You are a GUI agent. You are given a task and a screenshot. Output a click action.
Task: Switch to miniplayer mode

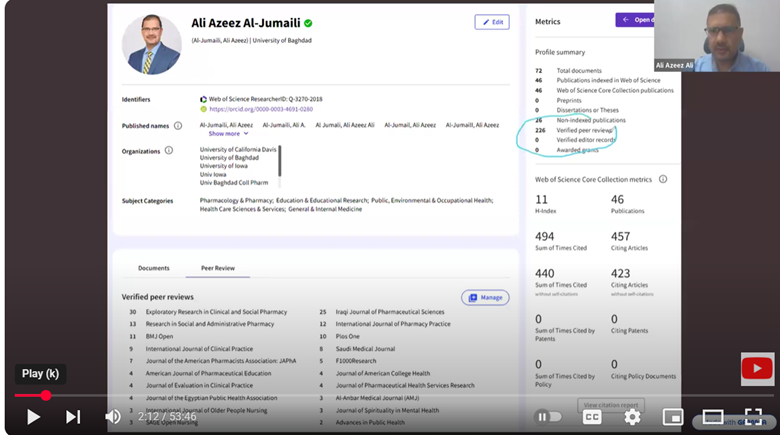[x=673, y=417]
